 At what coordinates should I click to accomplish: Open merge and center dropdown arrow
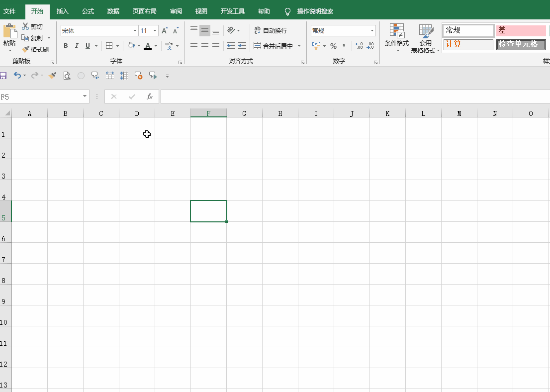point(299,46)
